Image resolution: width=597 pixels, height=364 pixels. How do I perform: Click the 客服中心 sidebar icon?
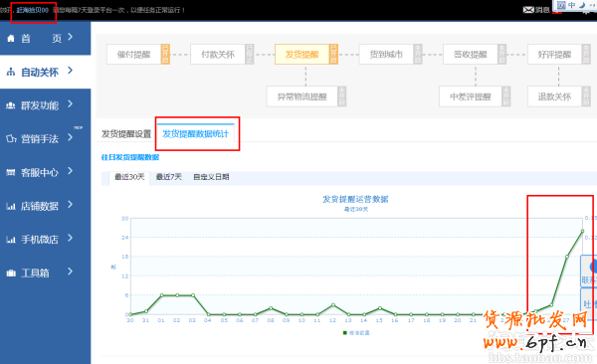click(11, 172)
